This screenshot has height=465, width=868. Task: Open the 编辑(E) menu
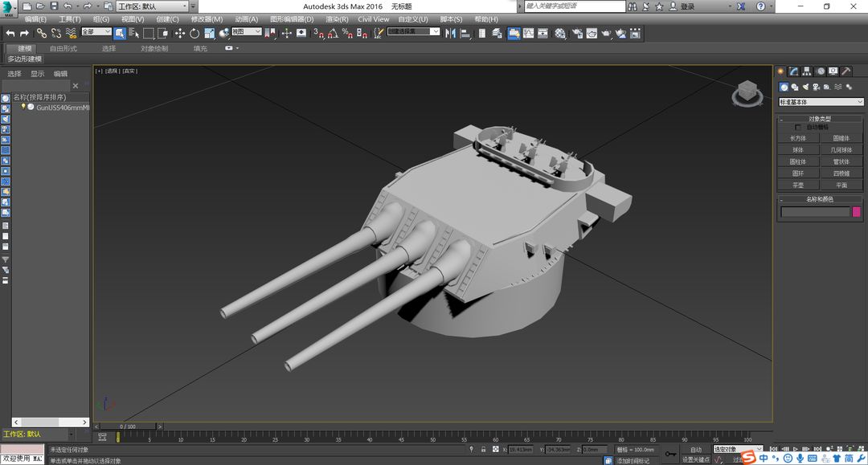point(35,18)
